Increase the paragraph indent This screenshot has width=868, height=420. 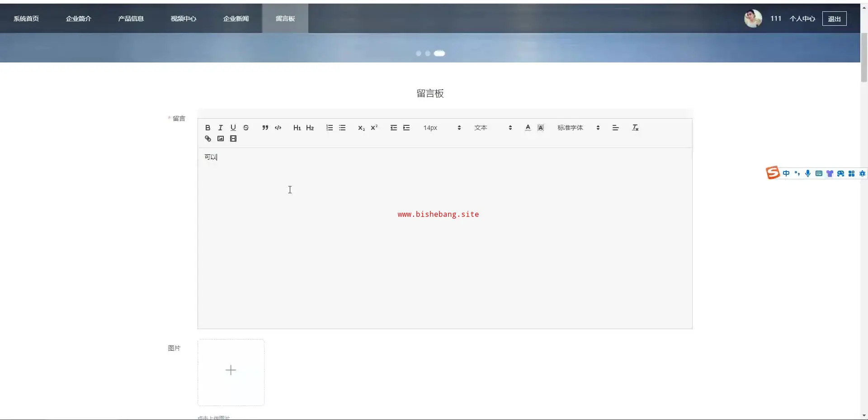406,128
